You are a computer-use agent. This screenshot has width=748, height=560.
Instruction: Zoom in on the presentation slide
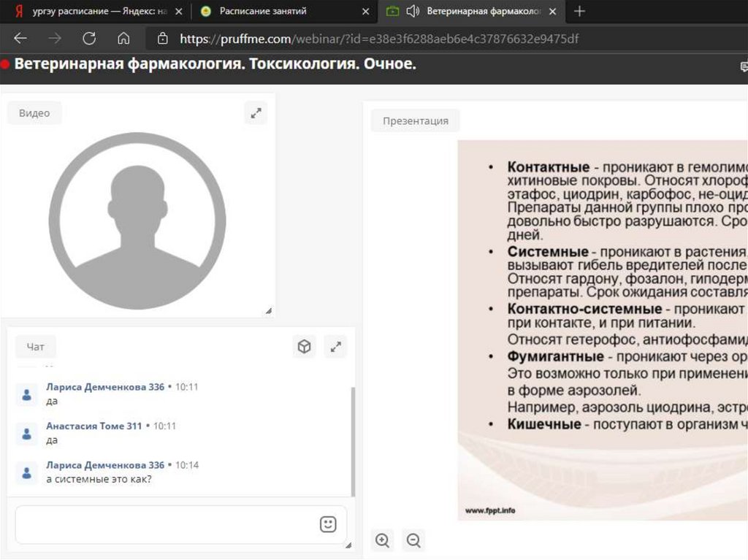pyautogui.click(x=382, y=540)
